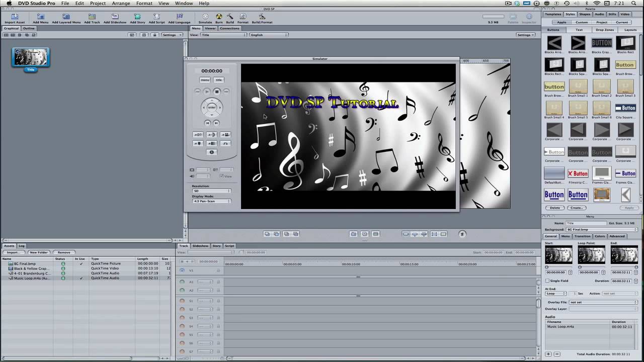
Task: Select the Blocks Arrow left shape
Action: click(x=554, y=43)
